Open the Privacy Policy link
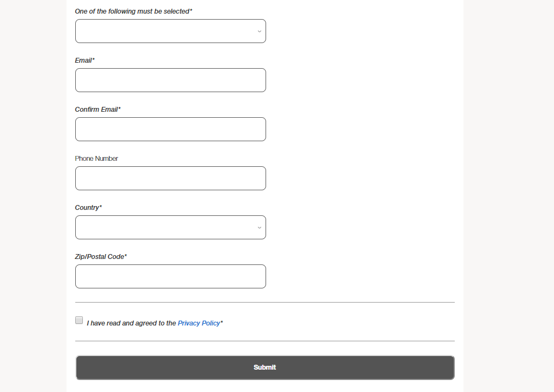554x392 pixels. pos(198,323)
